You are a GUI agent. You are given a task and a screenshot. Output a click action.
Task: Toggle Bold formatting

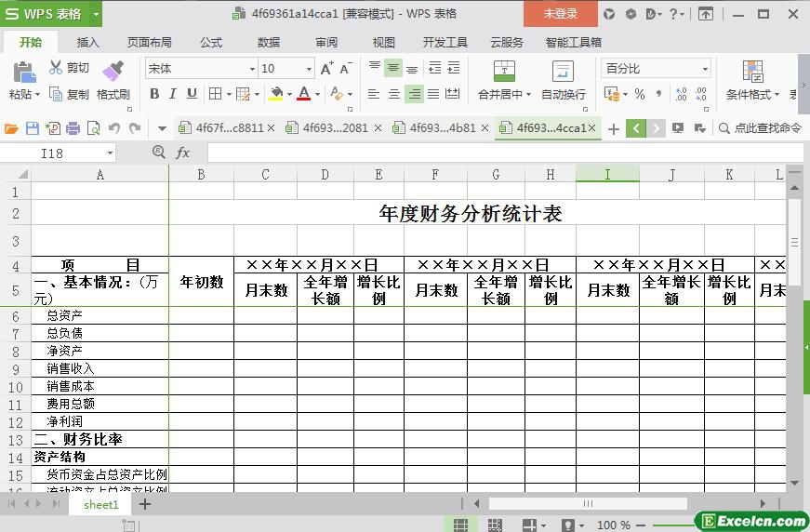pos(154,94)
